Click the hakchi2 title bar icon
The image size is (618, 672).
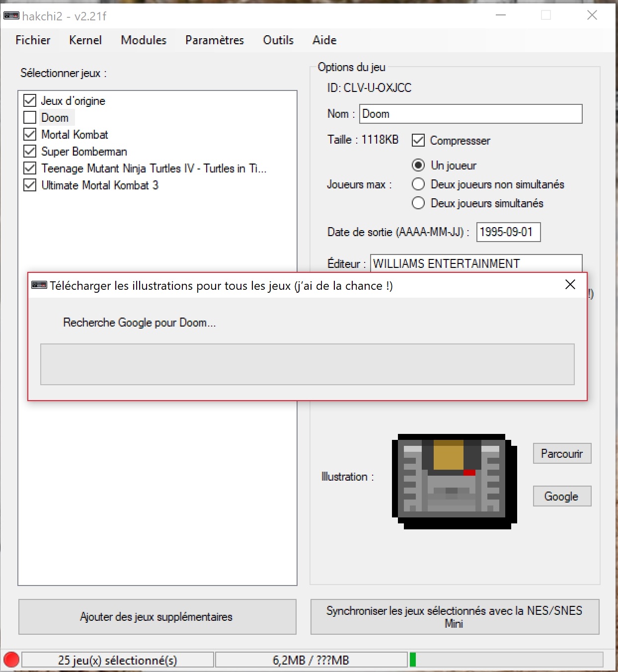(11, 16)
